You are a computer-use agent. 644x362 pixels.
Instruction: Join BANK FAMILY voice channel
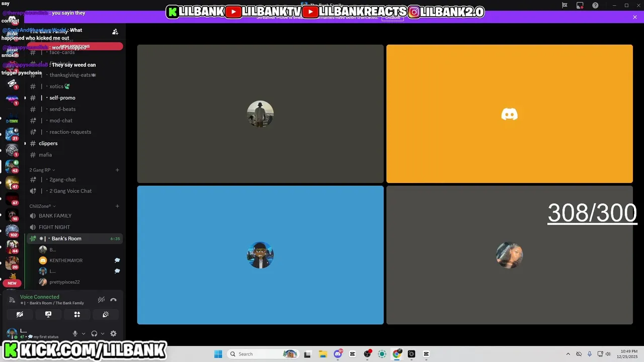pyautogui.click(x=75, y=216)
